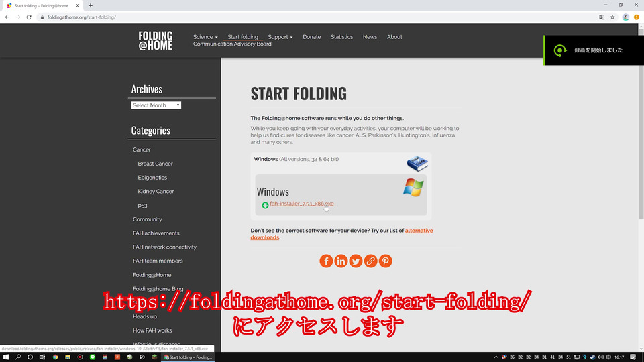This screenshot has width=644, height=362.
Task: Share page on Pinterest
Action: (x=385, y=261)
